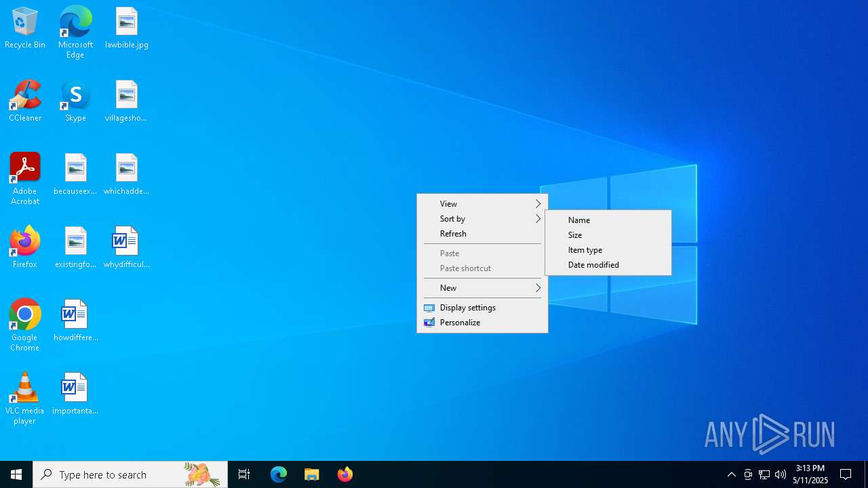
Task: Select the whydifficul... Word document
Action: coord(127,248)
